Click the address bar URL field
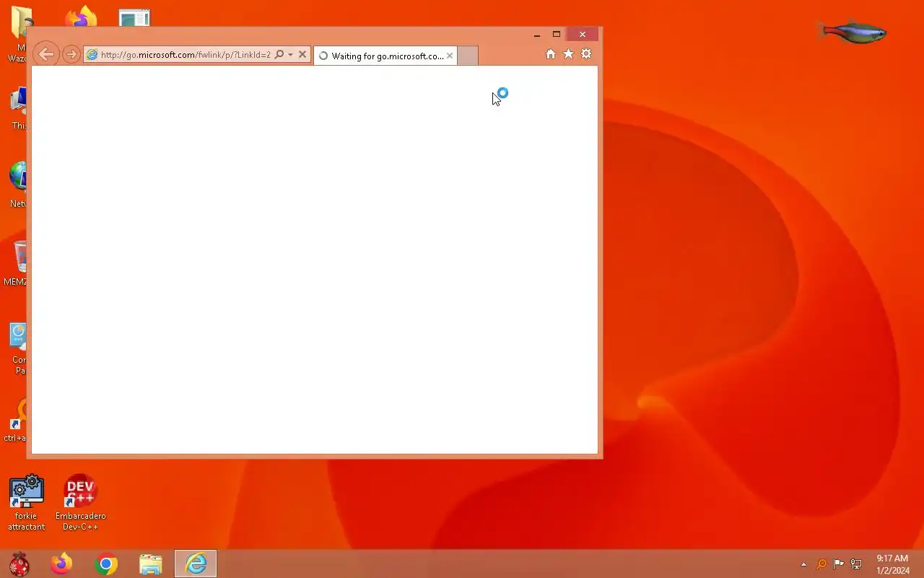Image resolution: width=924 pixels, height=578 pixels. tap(186, 55)
